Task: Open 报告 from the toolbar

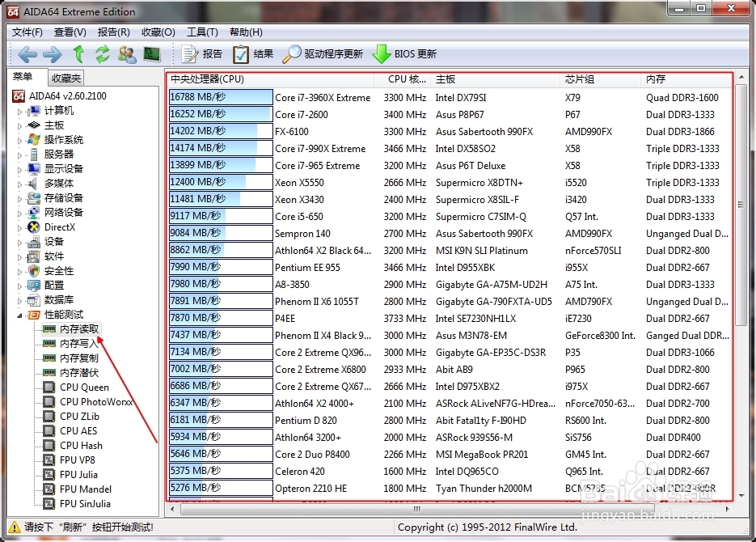Action: click(201, 54)
